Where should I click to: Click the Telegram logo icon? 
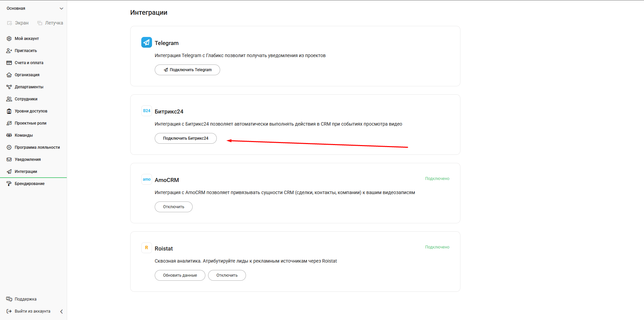click(x=147, y=42)
